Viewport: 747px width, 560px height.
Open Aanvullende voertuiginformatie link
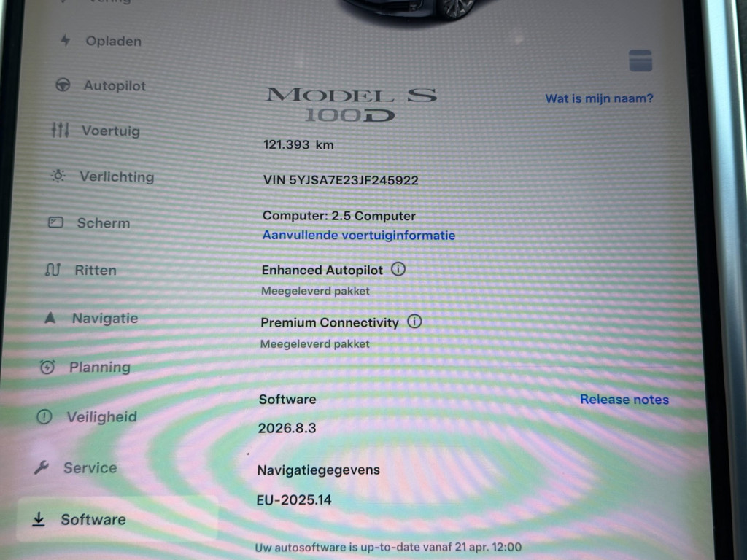click(358, 235)
